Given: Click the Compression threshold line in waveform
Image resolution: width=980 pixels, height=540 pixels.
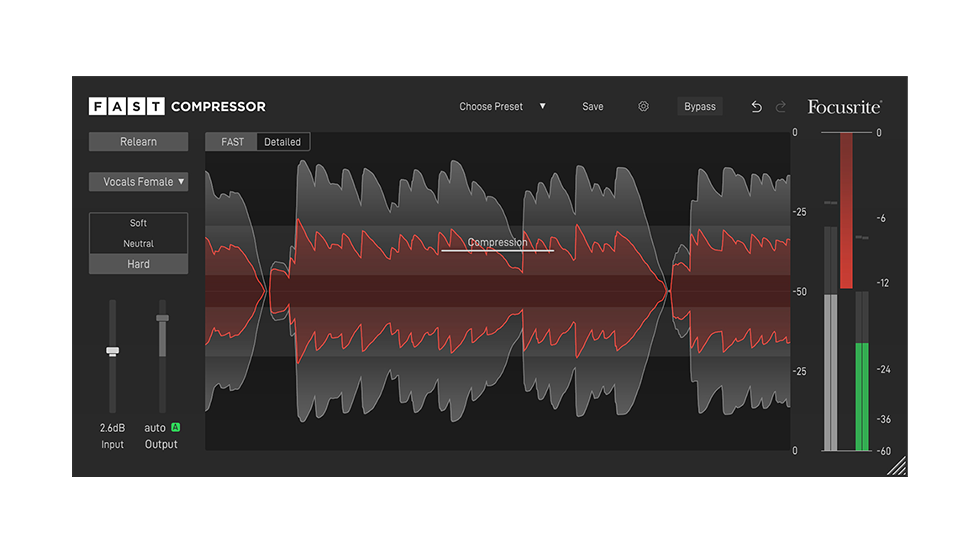Looking at the screenshot, I should (497, 250).
